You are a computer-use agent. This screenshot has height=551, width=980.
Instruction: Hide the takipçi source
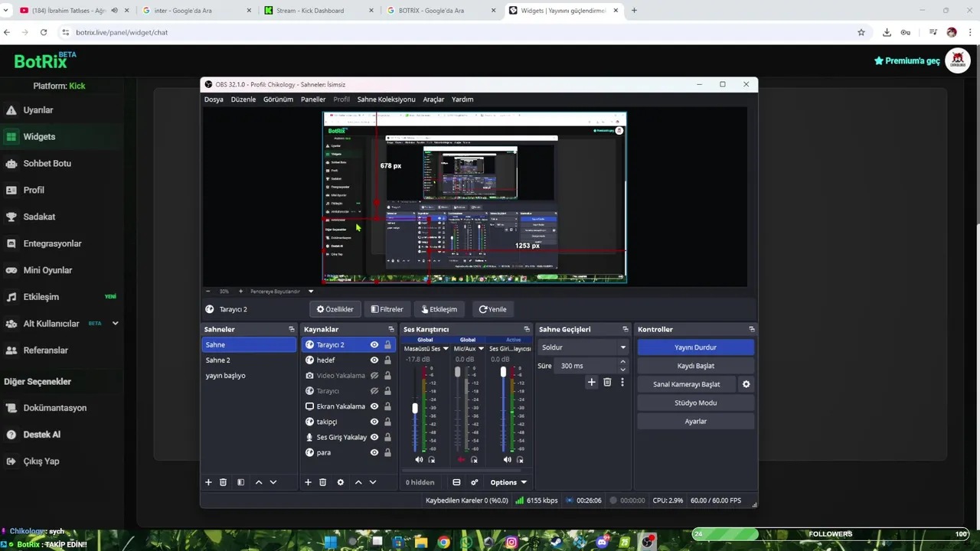pyautogui.click(x=374, y=422)
